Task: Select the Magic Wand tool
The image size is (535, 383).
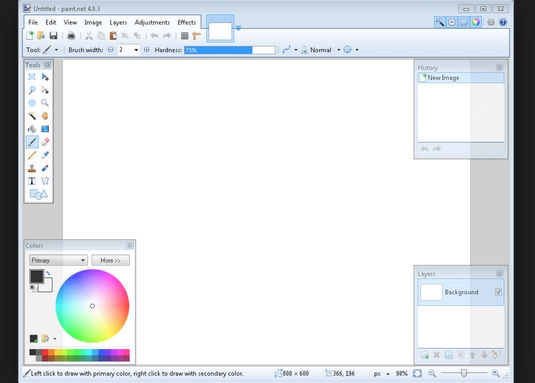Action: click(x=32, y=116)
